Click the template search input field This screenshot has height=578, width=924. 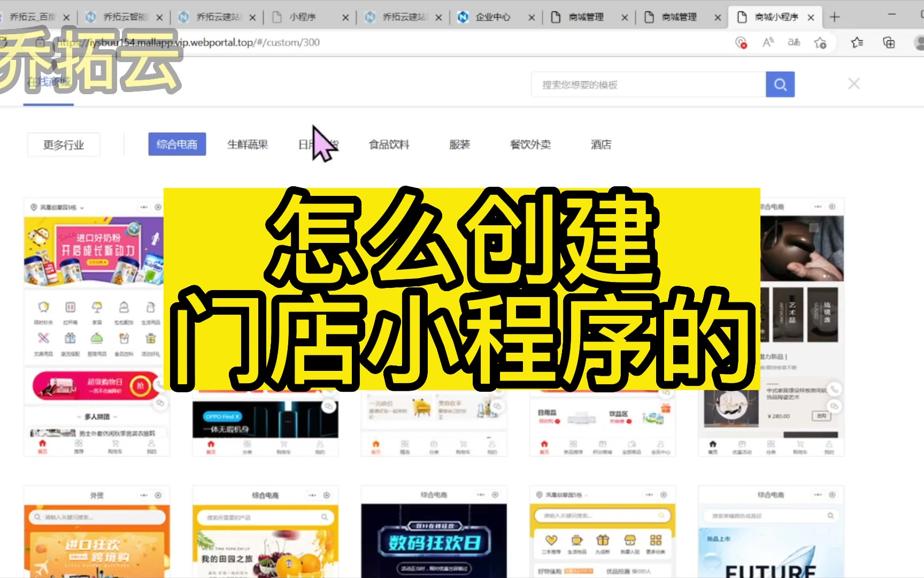click(x=648, y=85)
